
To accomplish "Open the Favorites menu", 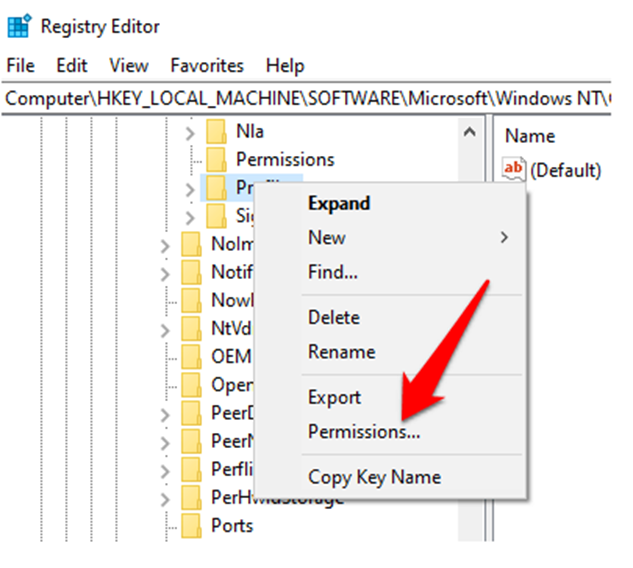I will click(x=207, y=65).
